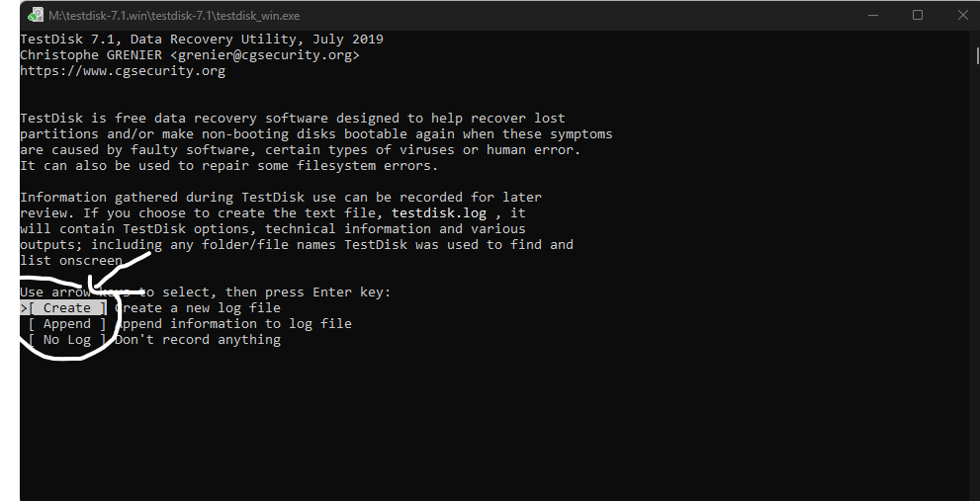Click the '>' selection cursor marker
Image resolution: width=980 pixels, height=501 pixels.
(24, 308)
